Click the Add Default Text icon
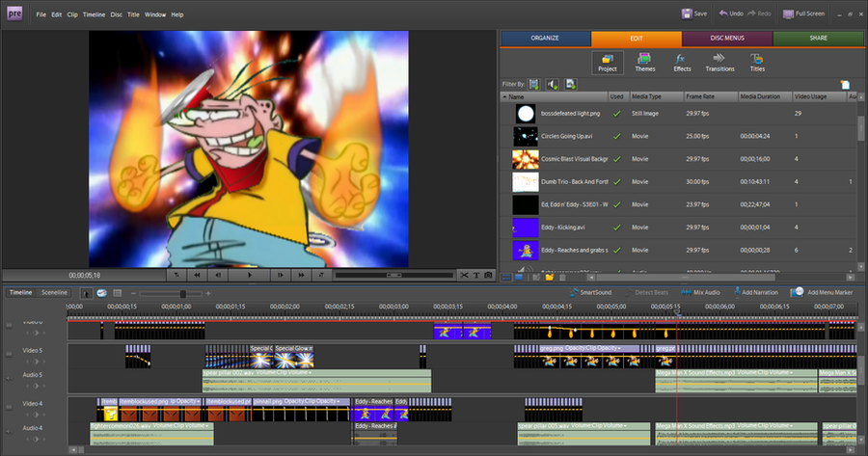 tap(476, 275)
